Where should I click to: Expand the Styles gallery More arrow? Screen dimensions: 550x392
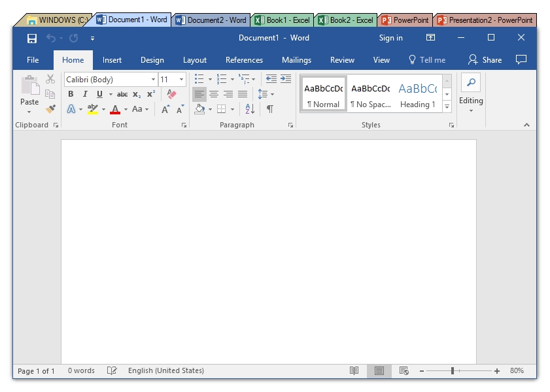447,106
